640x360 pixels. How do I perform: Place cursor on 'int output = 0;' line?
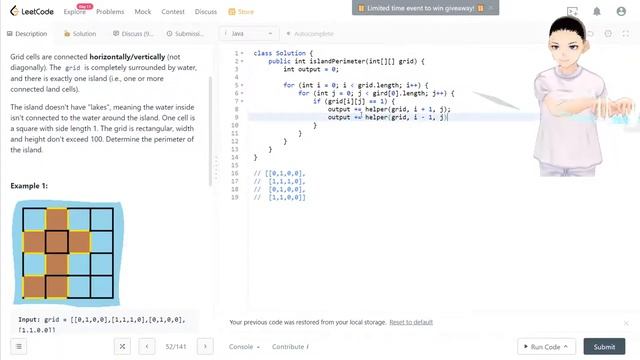pyautogui.click(x=311, y=69)
